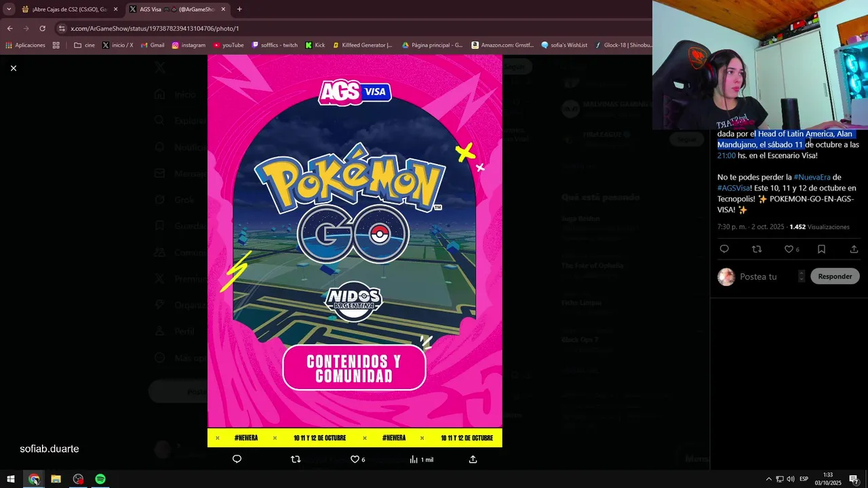This screenshot has width=868, height=488.
Task: Open the #NuevaEra hashtag link
Action: (x=812, y=177)
